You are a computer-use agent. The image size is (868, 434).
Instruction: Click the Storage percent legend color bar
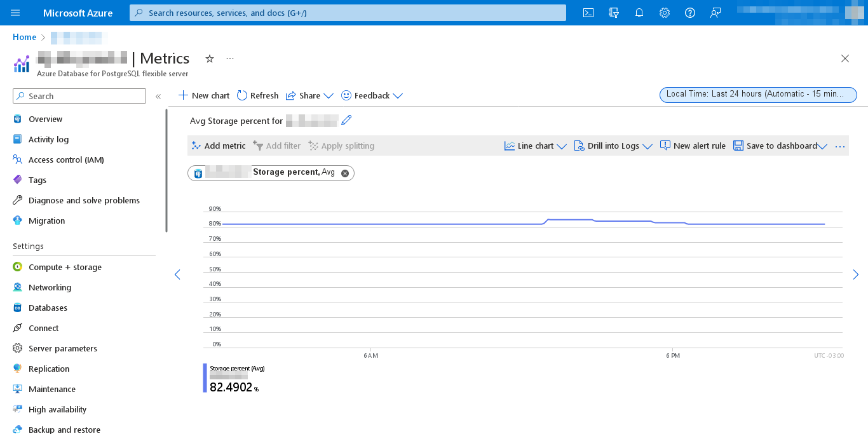tap(205, 378)
